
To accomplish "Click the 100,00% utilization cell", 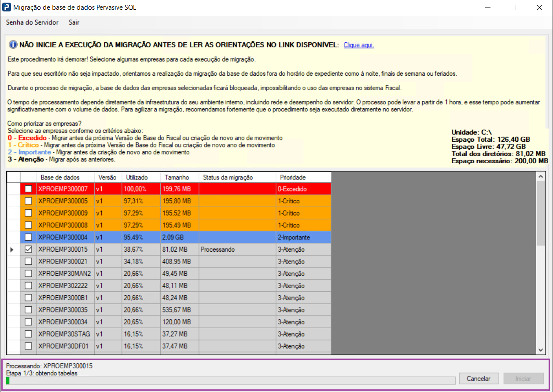I will click(141, 189).
